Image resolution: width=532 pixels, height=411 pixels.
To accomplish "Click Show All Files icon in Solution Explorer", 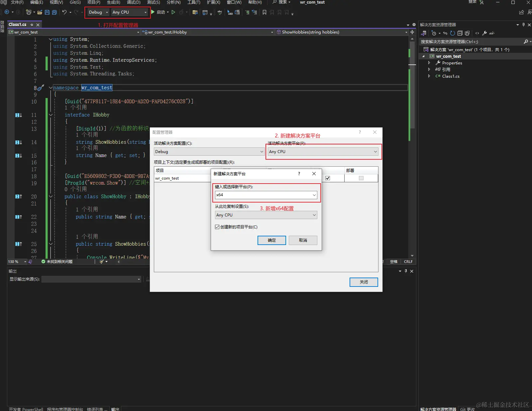I will point(467,33).
